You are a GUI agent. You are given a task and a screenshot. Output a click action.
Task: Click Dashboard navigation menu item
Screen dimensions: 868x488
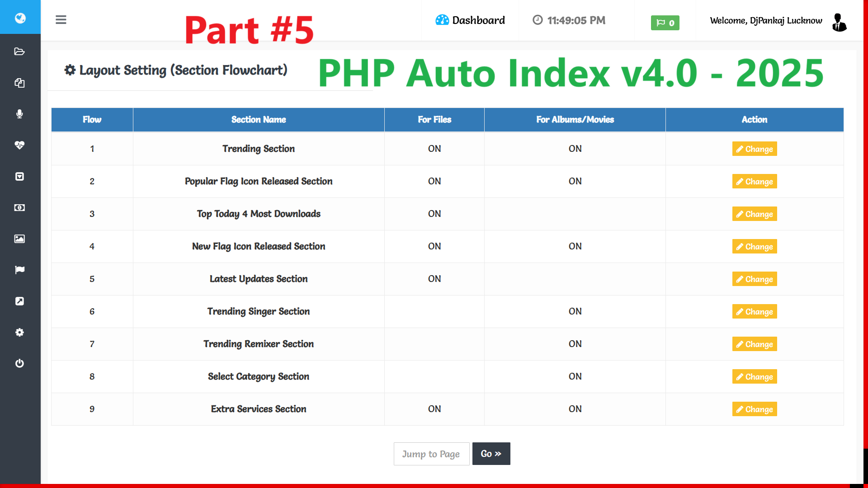(470, 20)
